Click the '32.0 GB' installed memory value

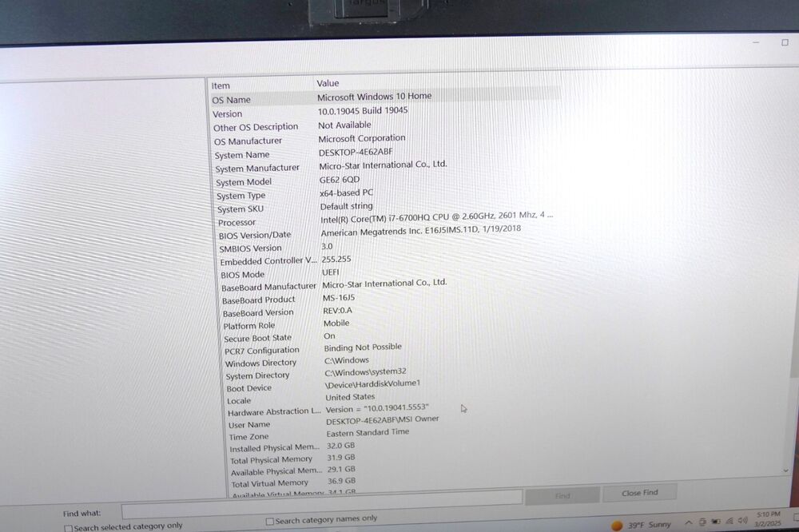pos(341,446)
